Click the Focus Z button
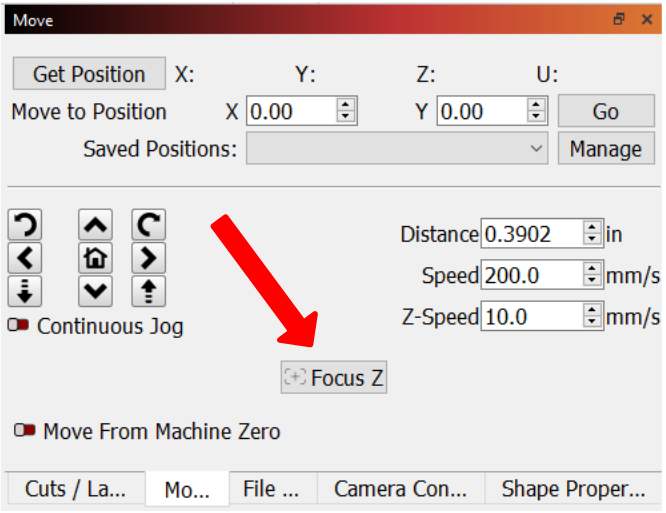The height and width of the screenshot is (513, 666). click(334, 378)
